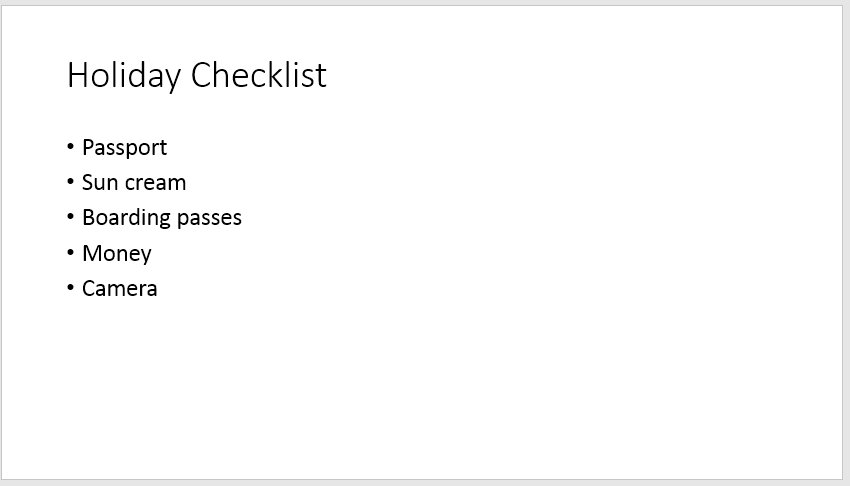The height and width of the screenshot is (486, 850).
Task: Select the Money bullet text
Action: point(117,254)
